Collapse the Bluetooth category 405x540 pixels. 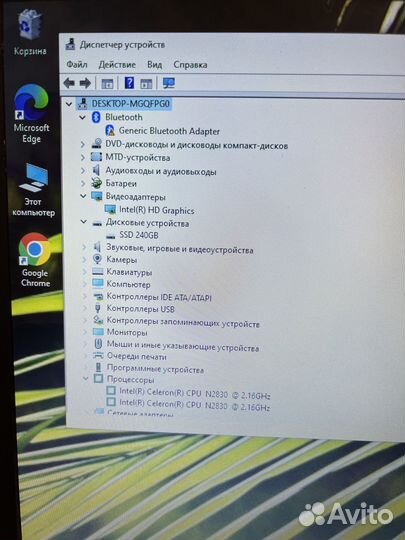(x=83, y=117)
